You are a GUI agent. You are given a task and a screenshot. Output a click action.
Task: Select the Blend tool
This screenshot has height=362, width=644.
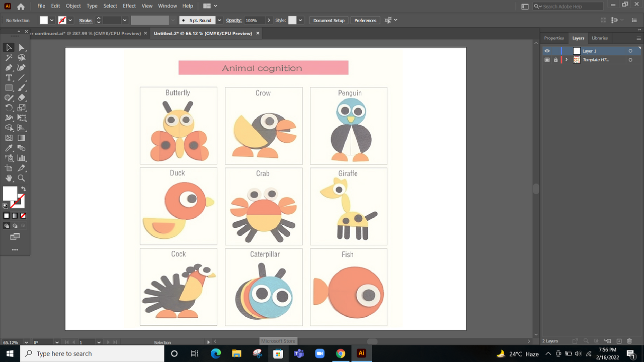point(22,148)
